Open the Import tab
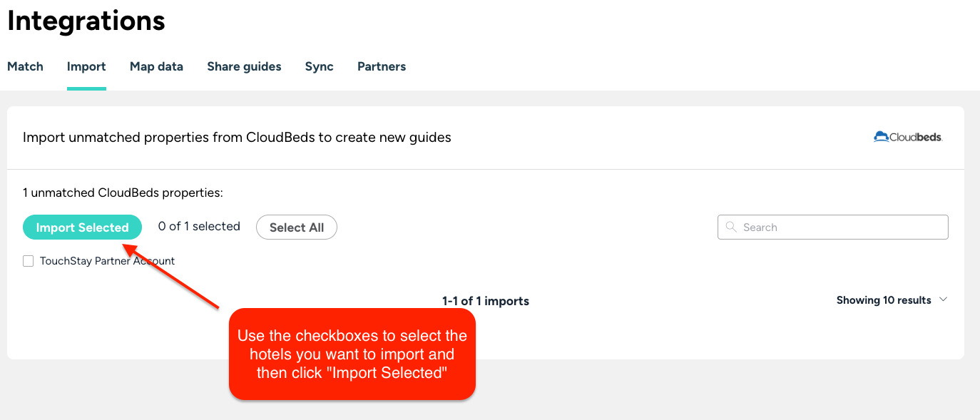 [86, 66]
